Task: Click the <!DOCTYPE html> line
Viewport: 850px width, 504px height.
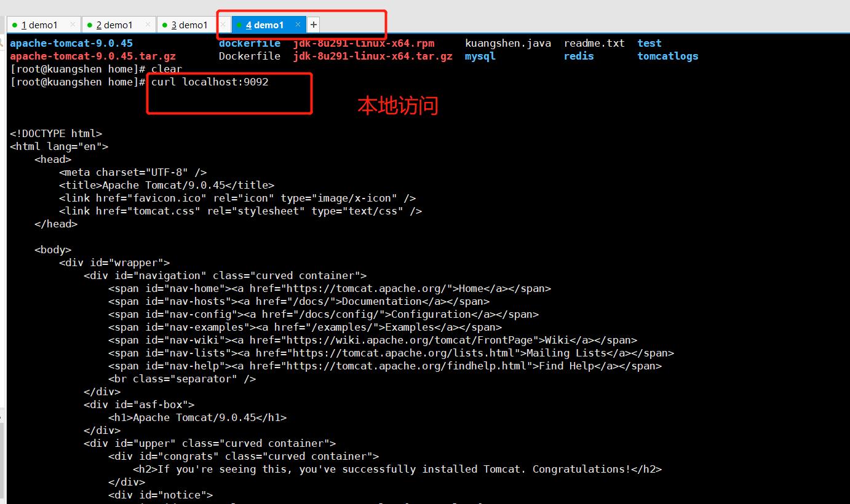Action: click(56, 133)
